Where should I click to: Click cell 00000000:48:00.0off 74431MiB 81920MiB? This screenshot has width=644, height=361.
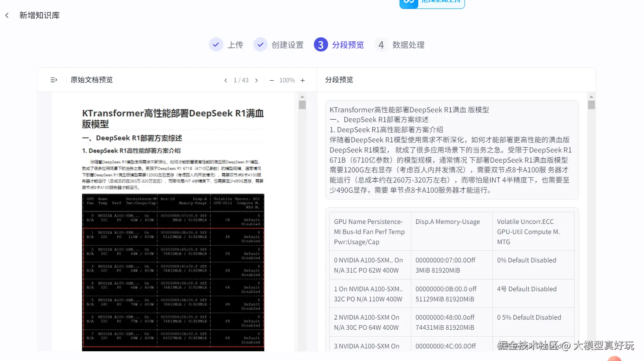452,322
